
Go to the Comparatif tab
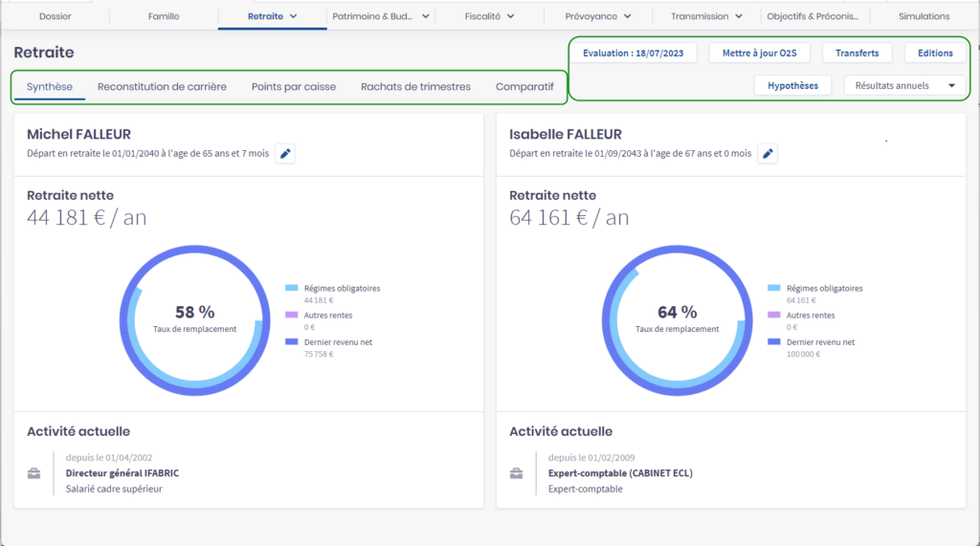(524, 86)
